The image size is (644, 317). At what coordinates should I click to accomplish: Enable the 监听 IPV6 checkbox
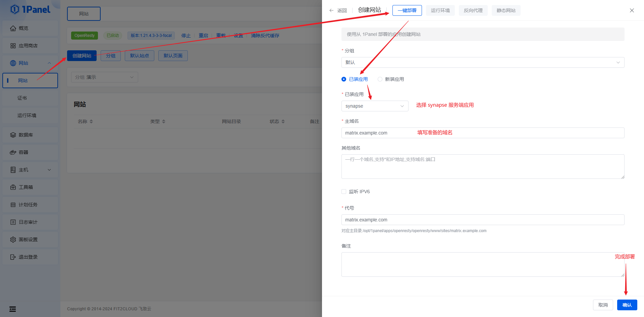pyautogui.click(x=344, y=192)
